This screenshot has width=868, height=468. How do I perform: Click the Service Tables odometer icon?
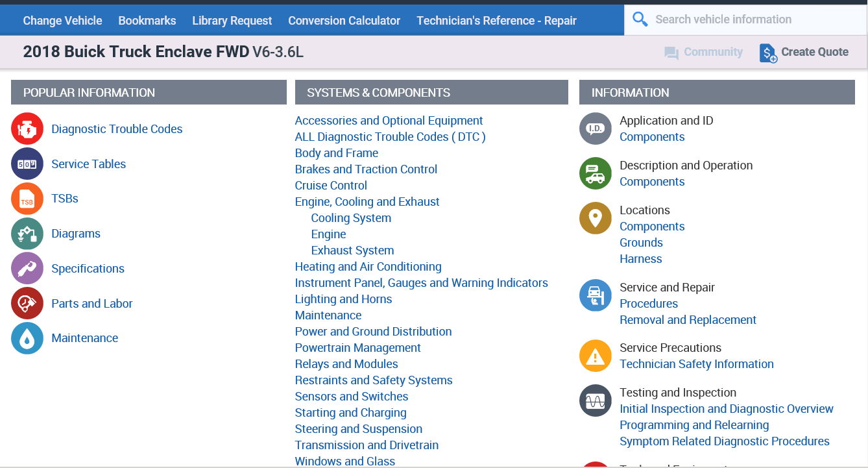pos(27,164)
